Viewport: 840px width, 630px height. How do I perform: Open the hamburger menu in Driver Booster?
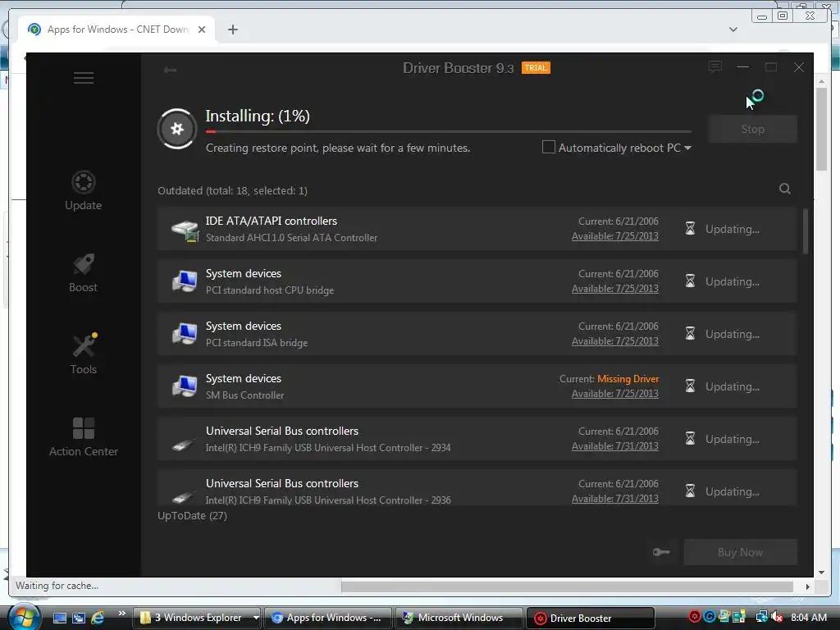84,78
